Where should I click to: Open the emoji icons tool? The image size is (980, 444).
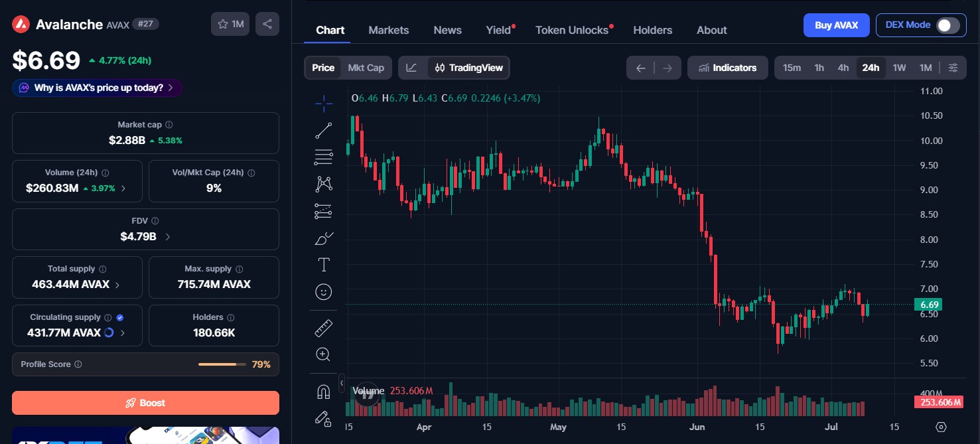324,292
